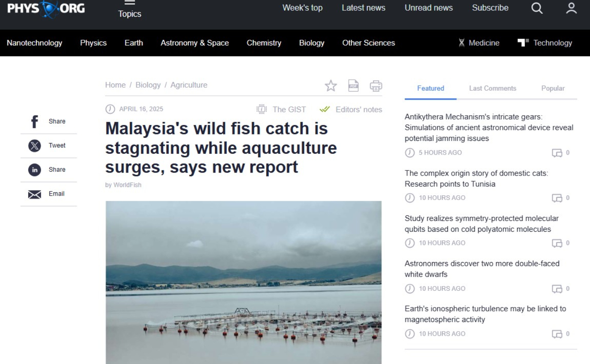Click the Agriculture breadcrumb link

[x=189, y=85]
